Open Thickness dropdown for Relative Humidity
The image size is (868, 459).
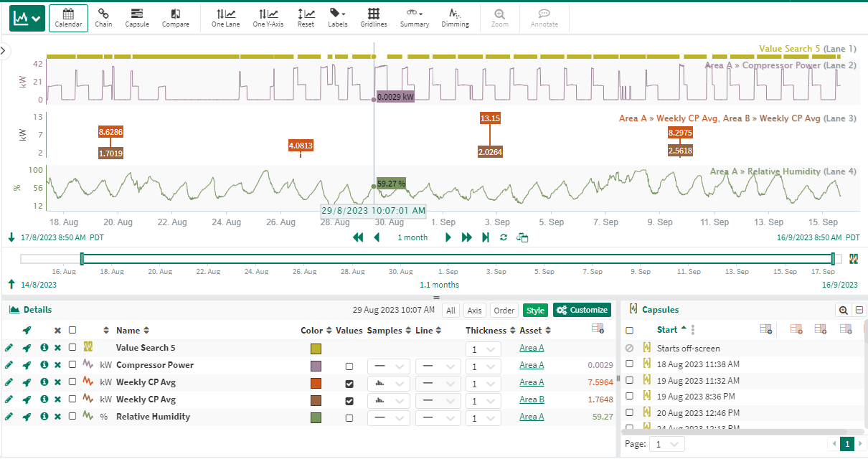click(483, 417)
